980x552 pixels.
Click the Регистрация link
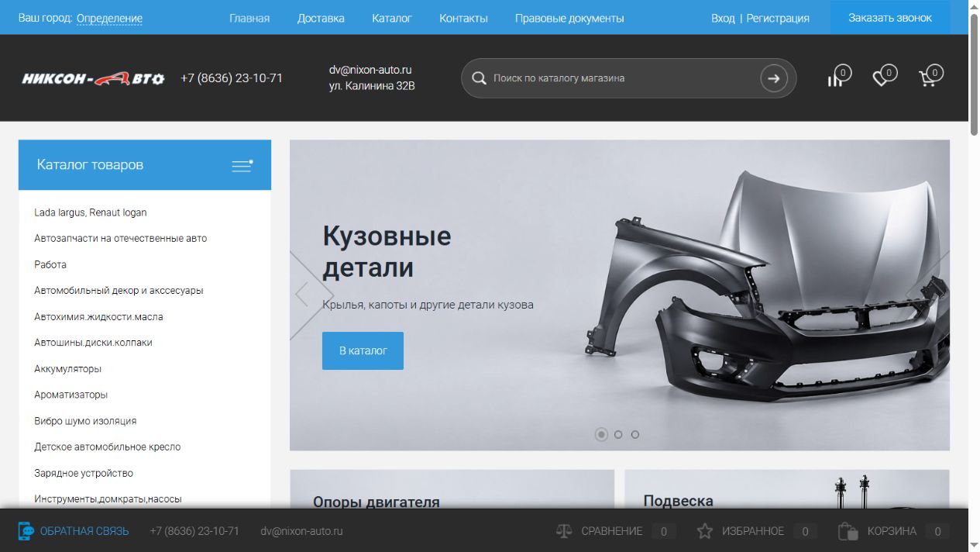(778, 18)
